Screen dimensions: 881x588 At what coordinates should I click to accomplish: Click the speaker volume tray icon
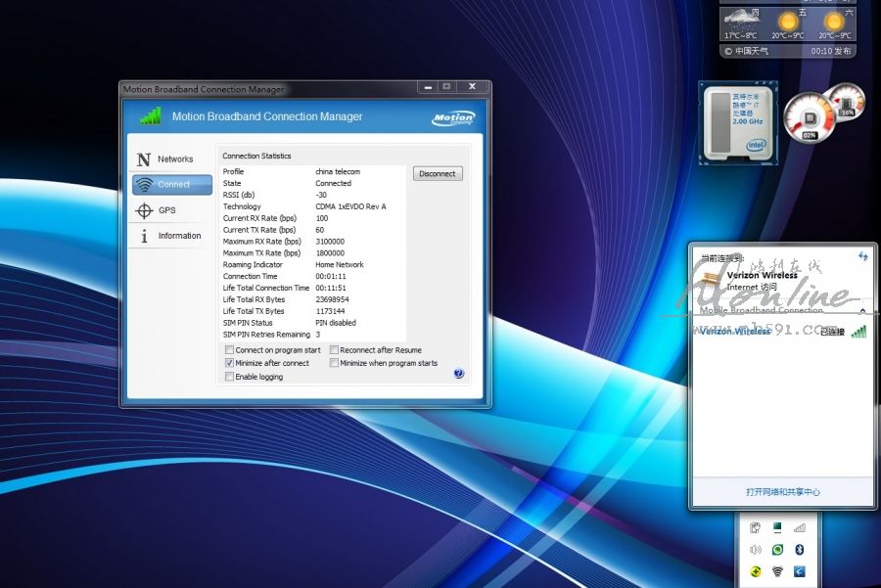pyautogui.click(x=755, y=550)
